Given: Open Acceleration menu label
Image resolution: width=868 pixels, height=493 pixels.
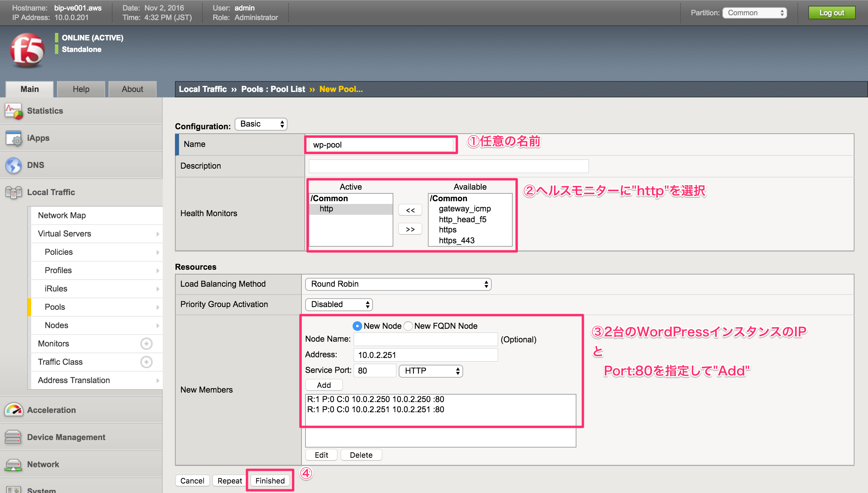Looking at the screenshot, I should tap(52, 410).
